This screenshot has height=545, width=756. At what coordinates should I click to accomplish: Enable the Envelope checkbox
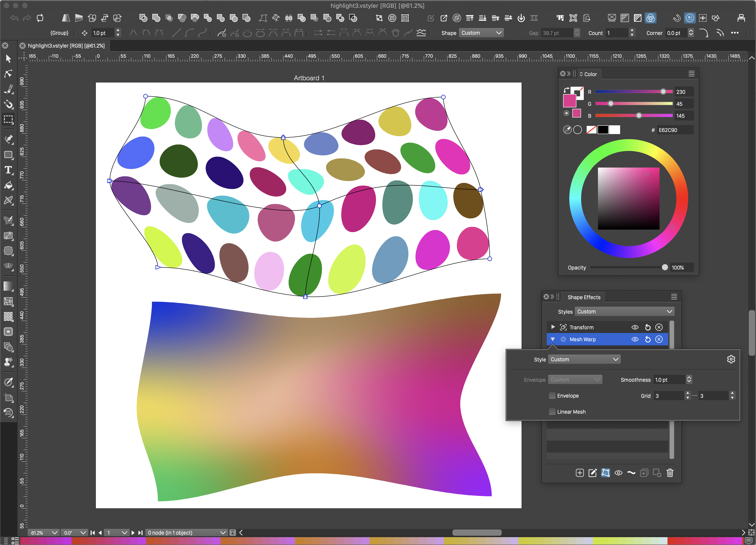(552, 396)
